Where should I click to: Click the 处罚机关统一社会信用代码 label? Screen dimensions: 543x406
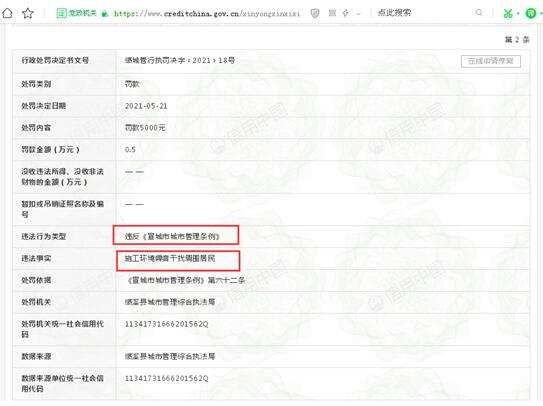point(63,329)
